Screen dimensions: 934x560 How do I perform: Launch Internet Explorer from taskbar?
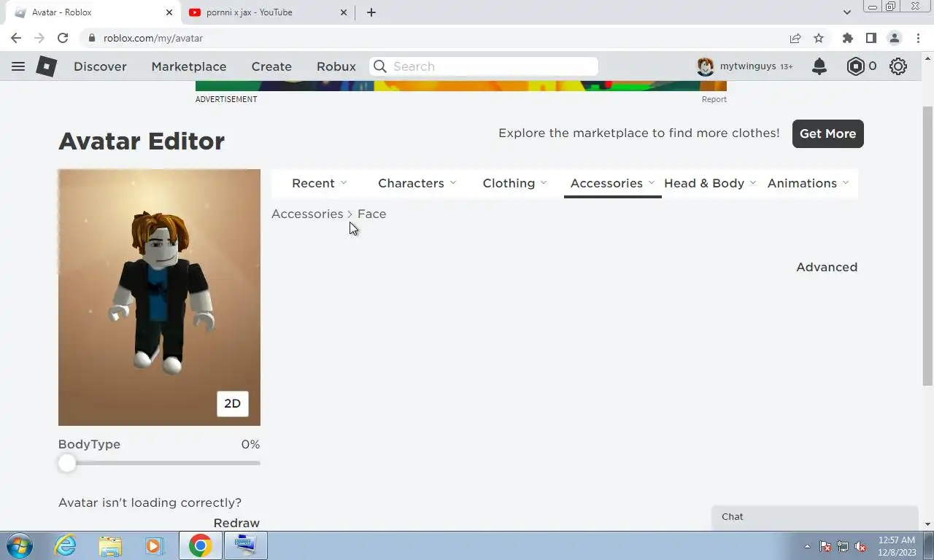pos(66,545)
